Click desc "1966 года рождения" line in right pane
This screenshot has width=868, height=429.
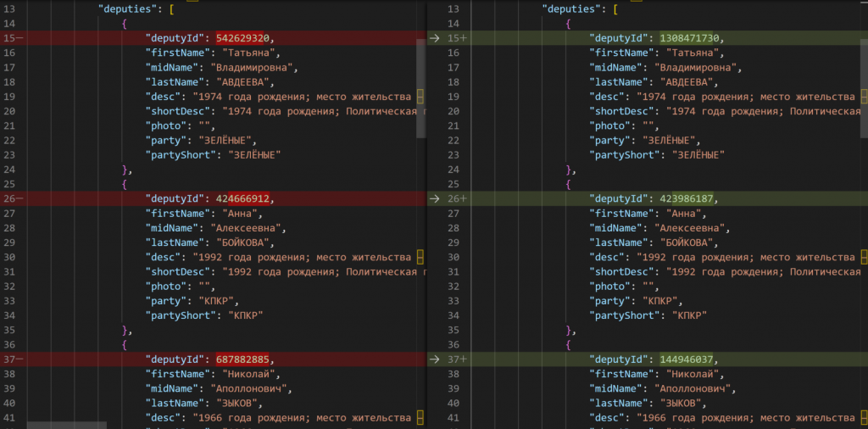pos(722,418)
